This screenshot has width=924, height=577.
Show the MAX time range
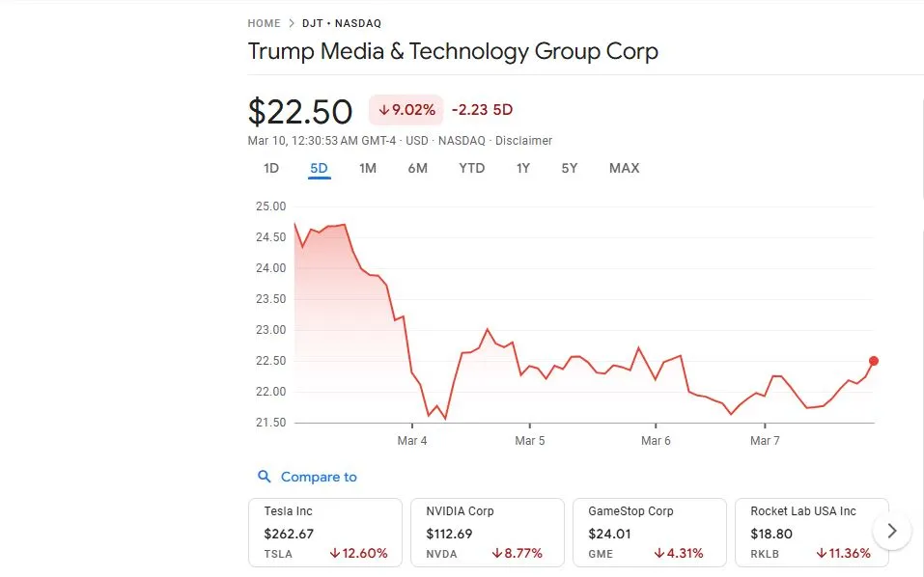click(x=624, y=168)
